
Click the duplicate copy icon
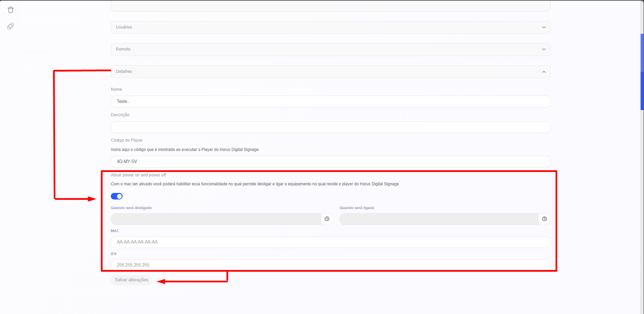(x=11, y=26)
